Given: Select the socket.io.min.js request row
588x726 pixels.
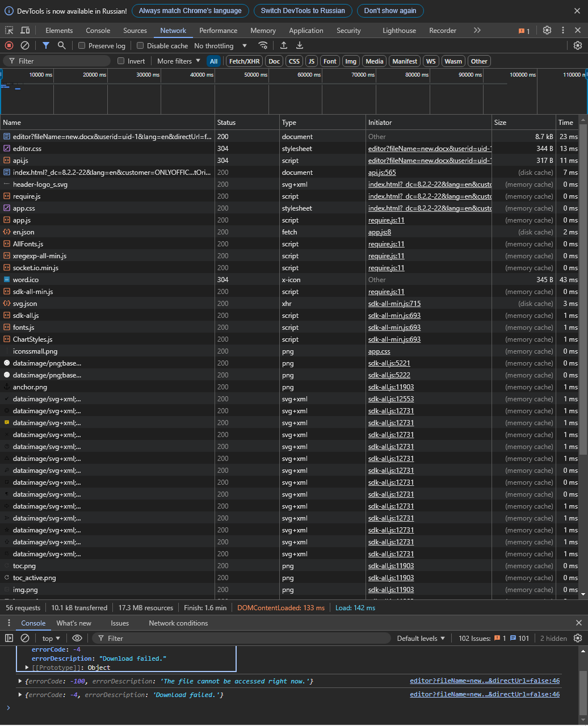Looking at the screenshot, I should tap(291, 268).
